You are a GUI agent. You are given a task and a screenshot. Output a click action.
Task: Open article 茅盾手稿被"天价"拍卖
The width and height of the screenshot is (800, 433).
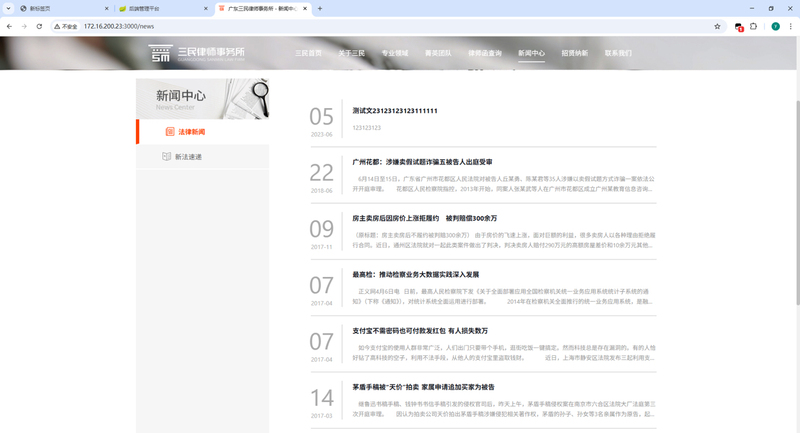pos(423,388)
